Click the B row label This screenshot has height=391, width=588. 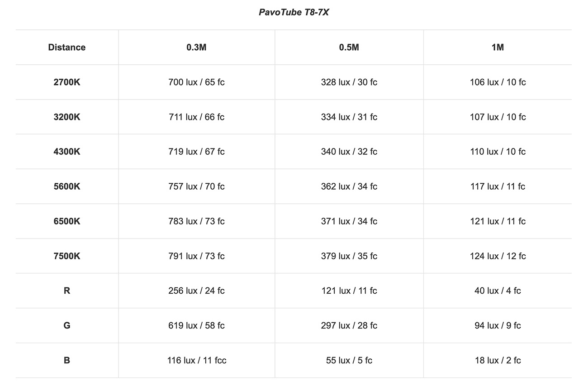67,361
